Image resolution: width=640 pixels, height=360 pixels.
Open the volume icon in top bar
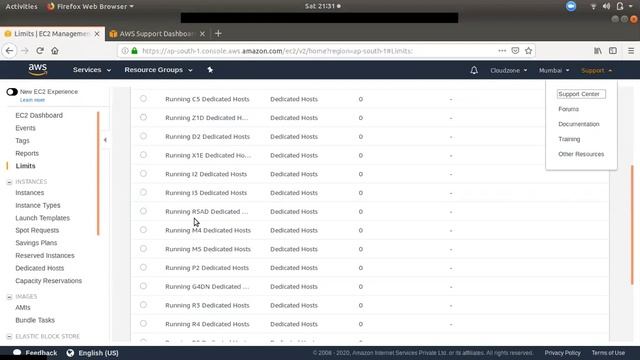tap(606, 6)
